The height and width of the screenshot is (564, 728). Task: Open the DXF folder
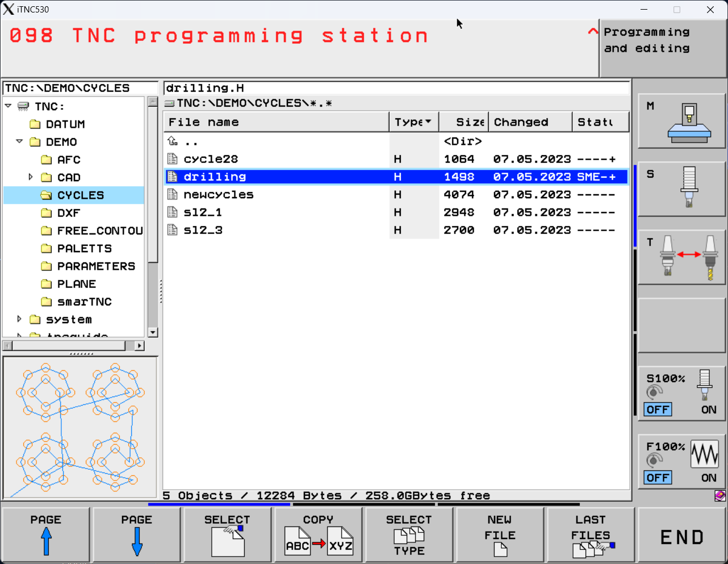coord(61,213)
